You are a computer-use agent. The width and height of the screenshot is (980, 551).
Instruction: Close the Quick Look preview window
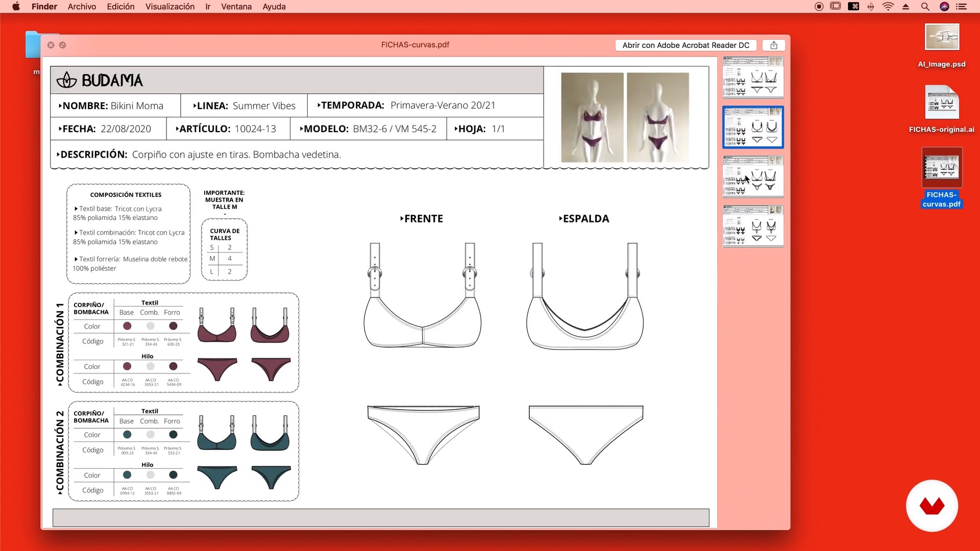(51, 45)
